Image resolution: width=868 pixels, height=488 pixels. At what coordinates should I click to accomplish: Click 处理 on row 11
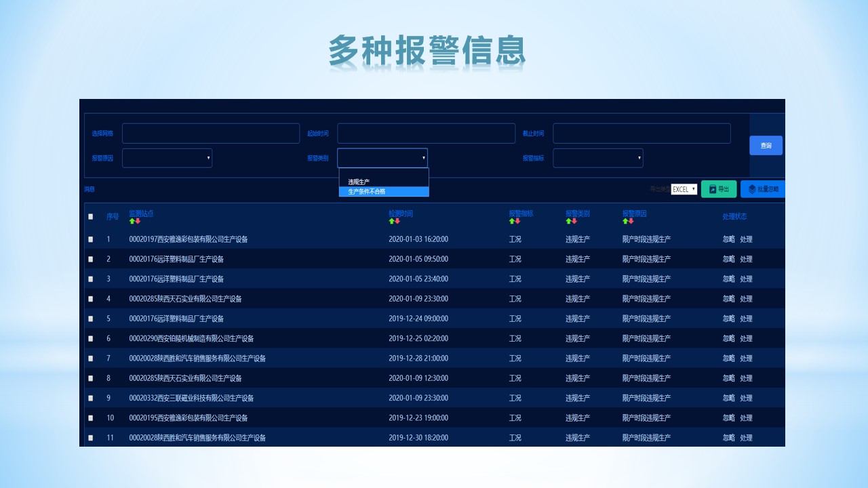pyautogui.click(x=746, y=438)
